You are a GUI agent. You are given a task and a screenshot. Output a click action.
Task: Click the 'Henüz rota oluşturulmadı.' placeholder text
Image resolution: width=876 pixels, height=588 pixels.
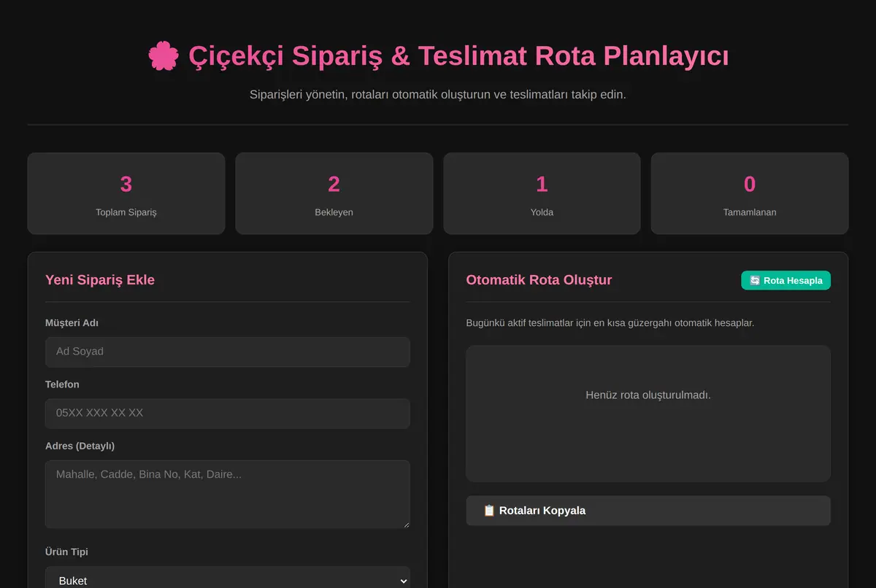pos(648,395)
